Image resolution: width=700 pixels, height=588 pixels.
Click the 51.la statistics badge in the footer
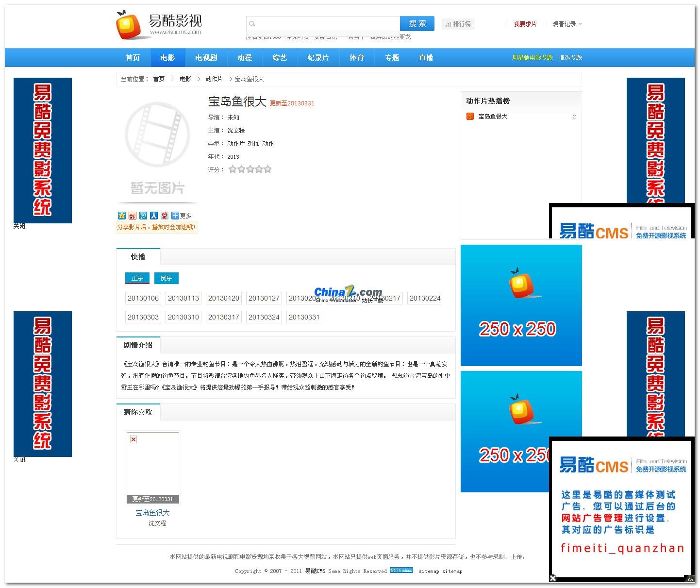click(401, 571)
